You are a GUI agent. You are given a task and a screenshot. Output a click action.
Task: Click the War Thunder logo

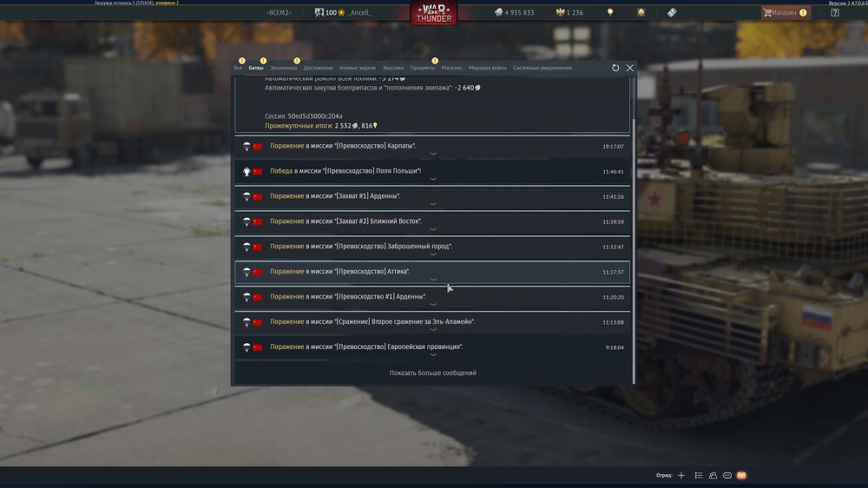click(x=433, y=13)
